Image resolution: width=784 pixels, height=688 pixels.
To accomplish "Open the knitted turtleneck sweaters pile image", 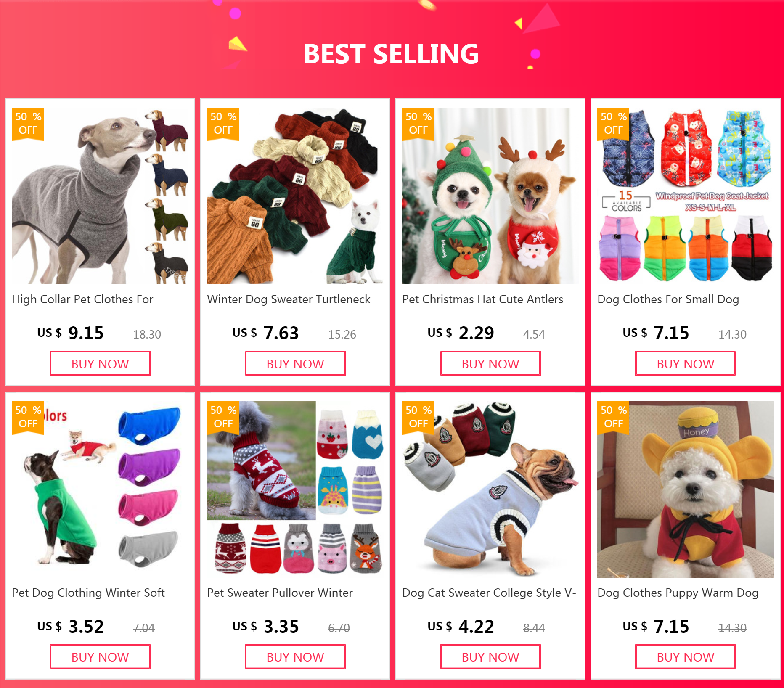I will tap(295, 196).
